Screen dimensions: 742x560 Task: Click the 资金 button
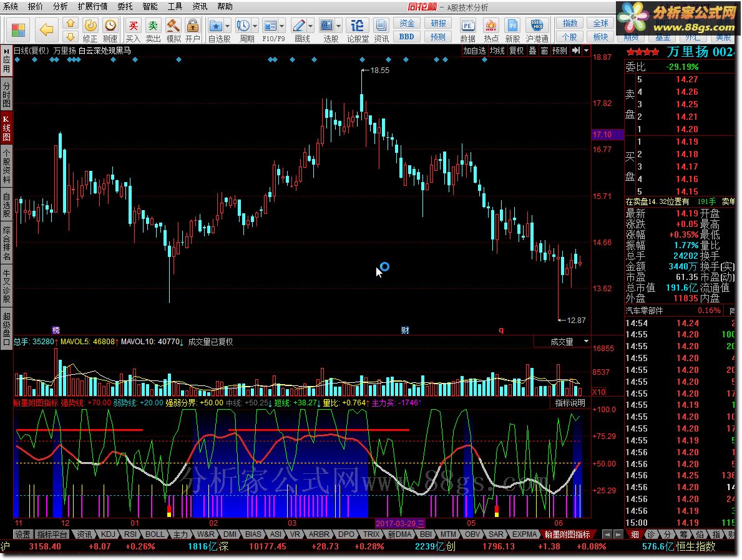click(x=406, y=23)
